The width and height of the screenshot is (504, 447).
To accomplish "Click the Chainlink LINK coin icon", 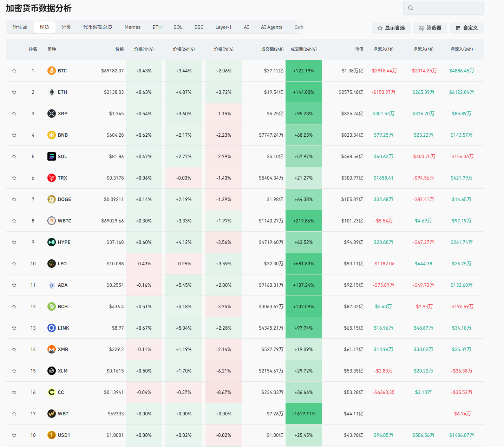I will click(52, 328).
